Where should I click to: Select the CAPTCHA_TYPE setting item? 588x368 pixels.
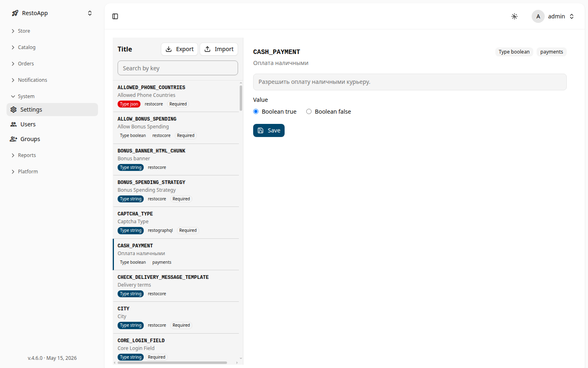coord(176,223)
